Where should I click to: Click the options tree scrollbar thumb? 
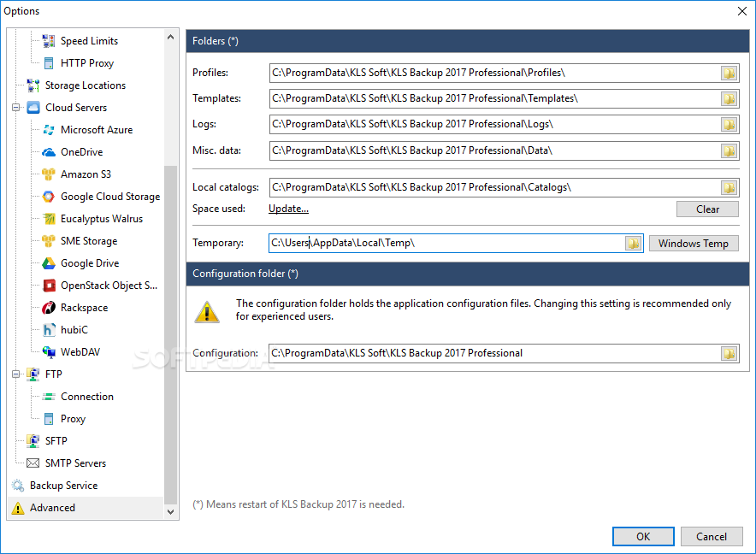click(171, 334)
